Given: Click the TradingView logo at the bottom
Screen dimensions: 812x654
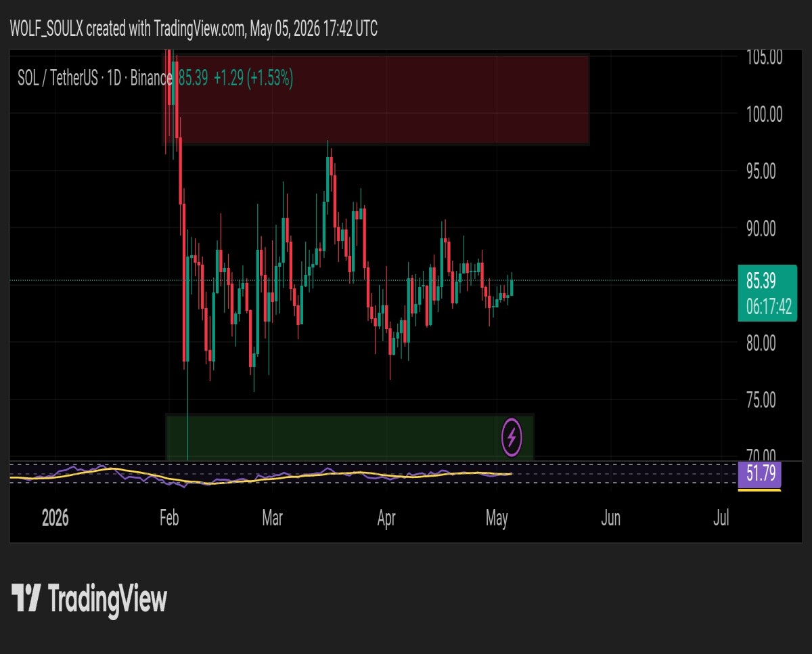Looking at the screenshot, I should coord(89,598).
